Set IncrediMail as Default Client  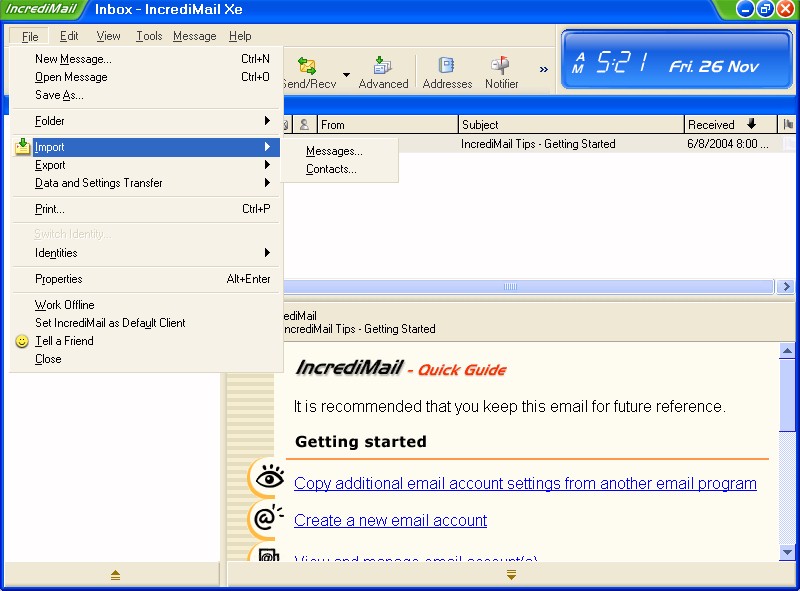tap(110, 323)
